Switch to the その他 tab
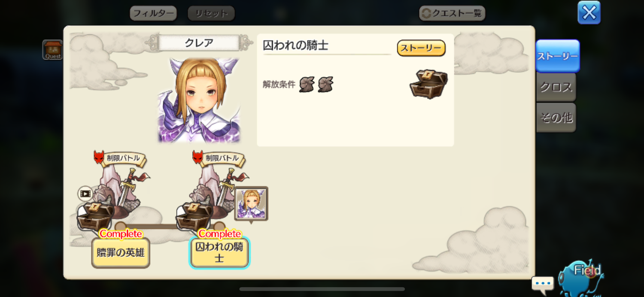The image size is (644, 297). (x=556, y=118)
